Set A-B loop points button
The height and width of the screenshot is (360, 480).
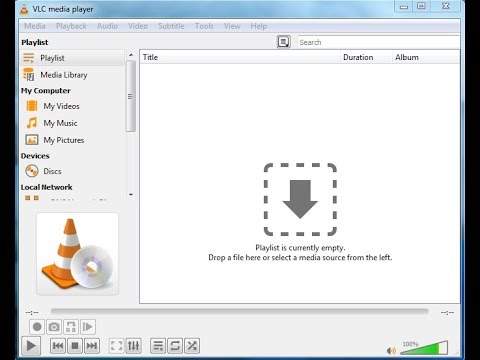(x=71, y=327)
